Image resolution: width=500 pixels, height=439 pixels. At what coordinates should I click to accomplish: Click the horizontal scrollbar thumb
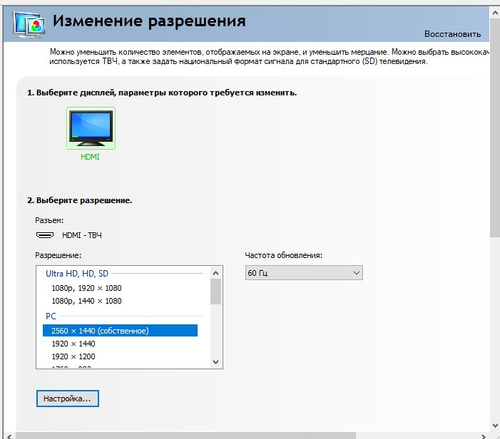186,436
